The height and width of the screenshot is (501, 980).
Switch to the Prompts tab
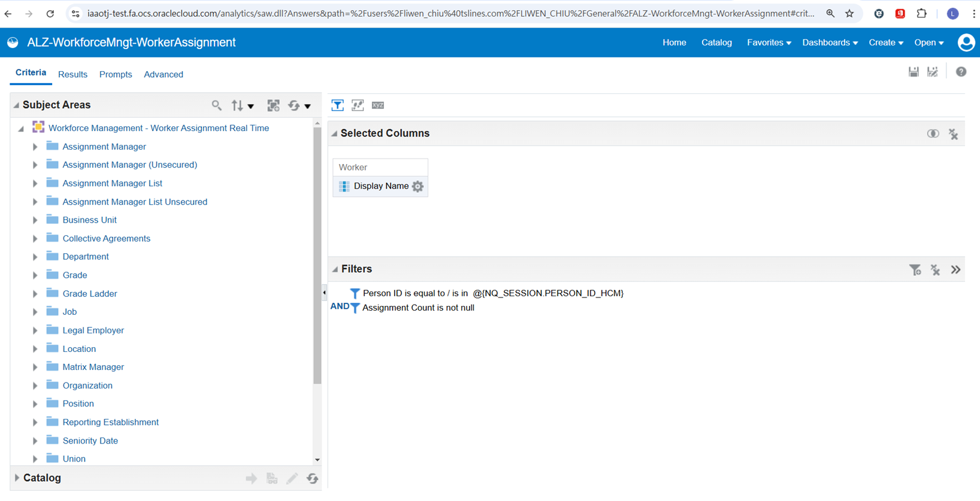[x=116, y=74]
